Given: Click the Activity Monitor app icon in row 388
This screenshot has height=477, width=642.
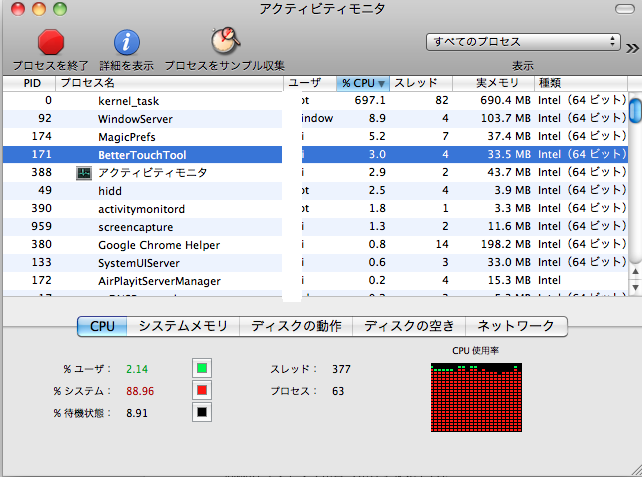Looking at the screenshot, I should click(x=84, y=173).
